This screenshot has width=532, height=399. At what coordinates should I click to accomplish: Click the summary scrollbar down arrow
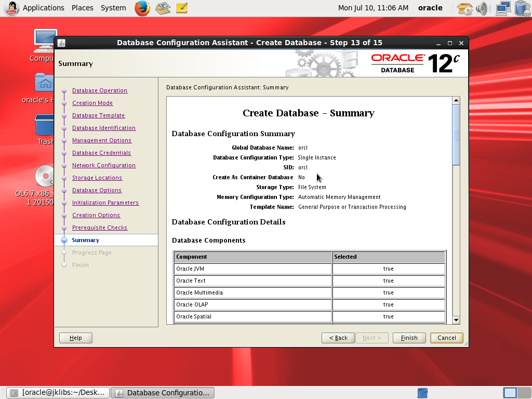point(456,320)
